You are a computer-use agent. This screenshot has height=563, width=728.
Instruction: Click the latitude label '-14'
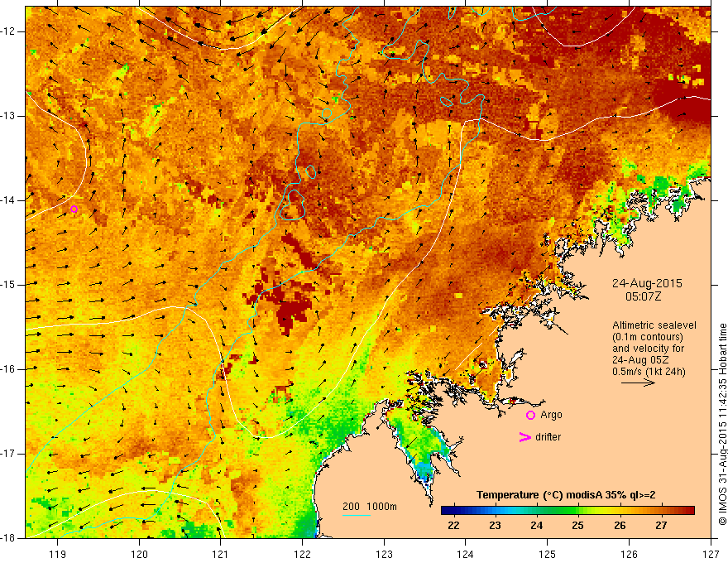coord(8,200)
